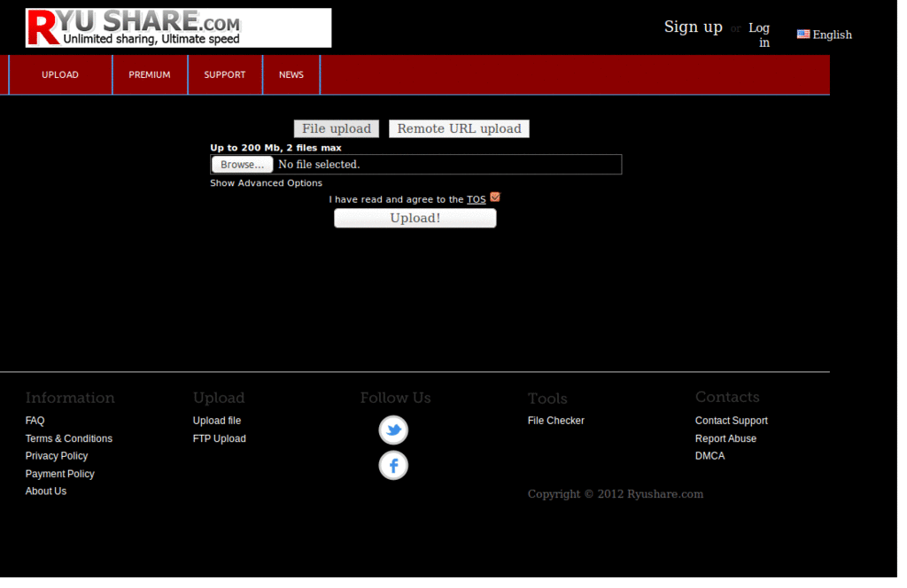907x588 pixels.
Task: Open the DMCA link
Action: click(x=709, y=456)
